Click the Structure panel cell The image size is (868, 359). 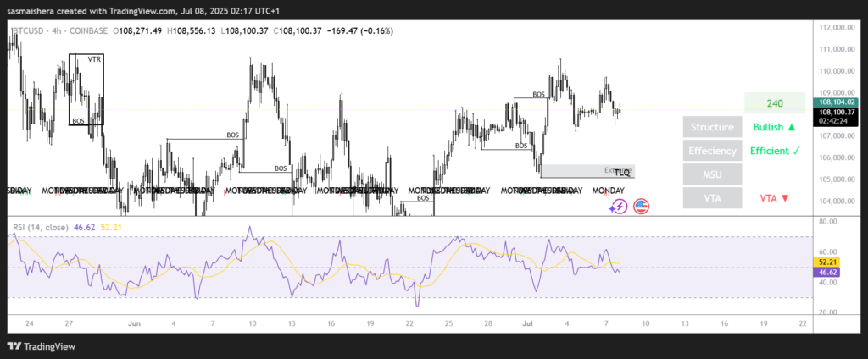coord(712,127)
